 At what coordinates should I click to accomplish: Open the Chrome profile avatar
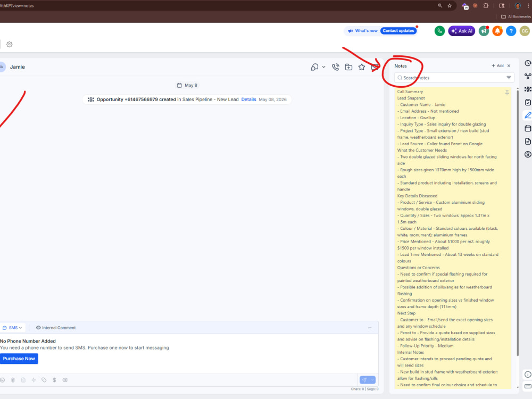point(518,5)
